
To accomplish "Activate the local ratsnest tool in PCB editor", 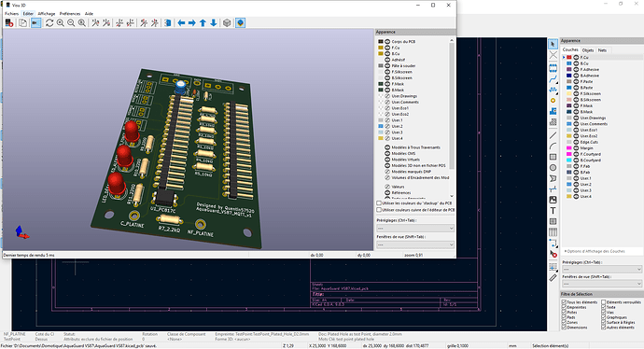I will [x=553, y=55].
